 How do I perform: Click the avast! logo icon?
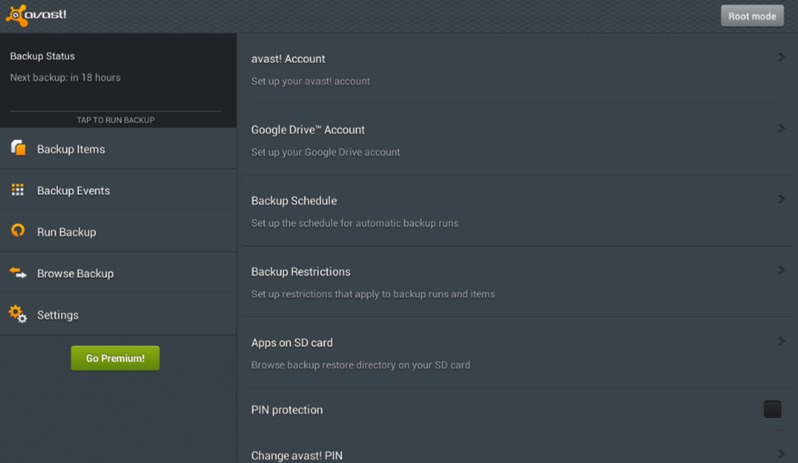(x=17, y=15)
